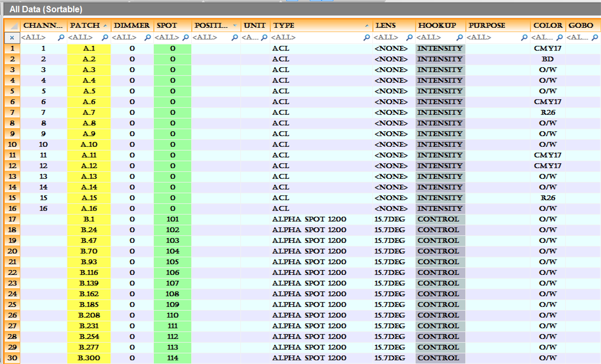The image size is (601, 364).
Task: Click the Hookup column header
Action: 437,26
